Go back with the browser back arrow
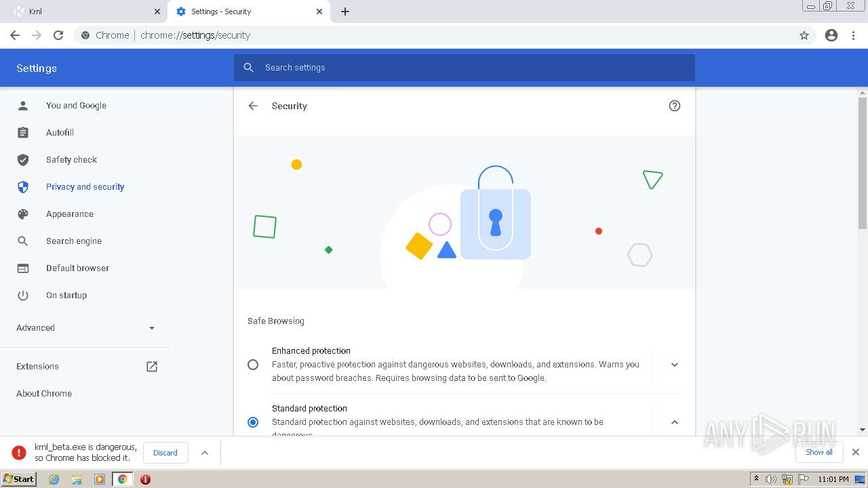 coord(15,35)
